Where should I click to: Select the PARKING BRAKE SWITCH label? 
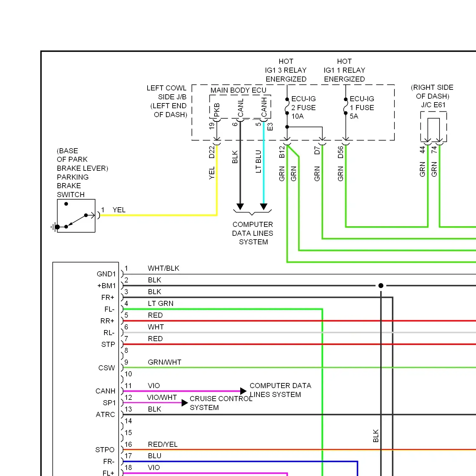[x=73, y=186]
